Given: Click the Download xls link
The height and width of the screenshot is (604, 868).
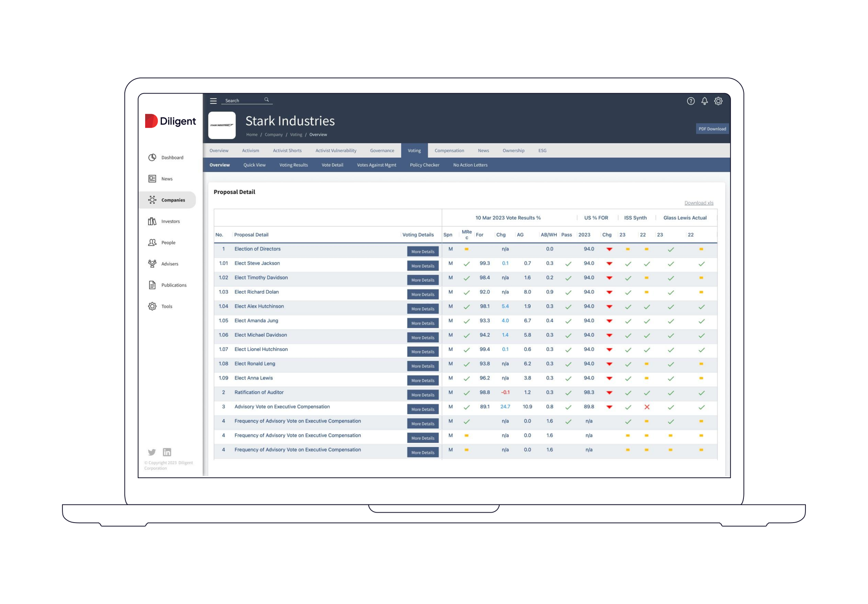Looking at the screenshot, I should [699, 203].
